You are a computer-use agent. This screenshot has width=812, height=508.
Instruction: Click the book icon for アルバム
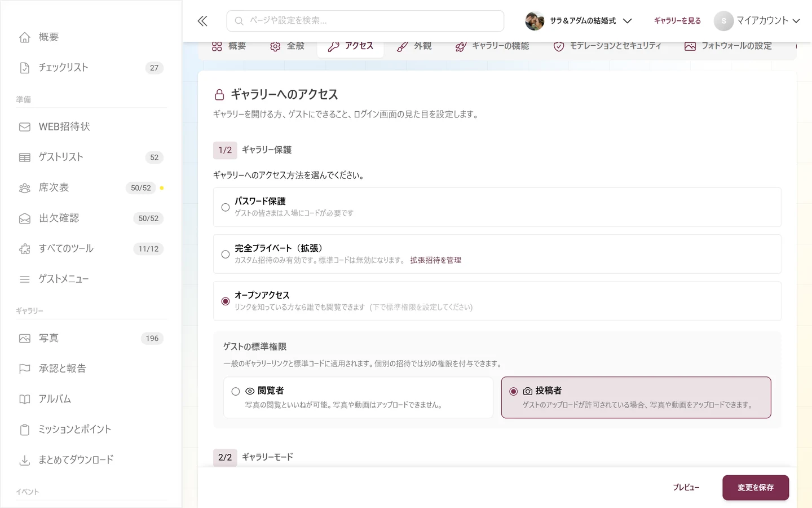tap(25, 400)
